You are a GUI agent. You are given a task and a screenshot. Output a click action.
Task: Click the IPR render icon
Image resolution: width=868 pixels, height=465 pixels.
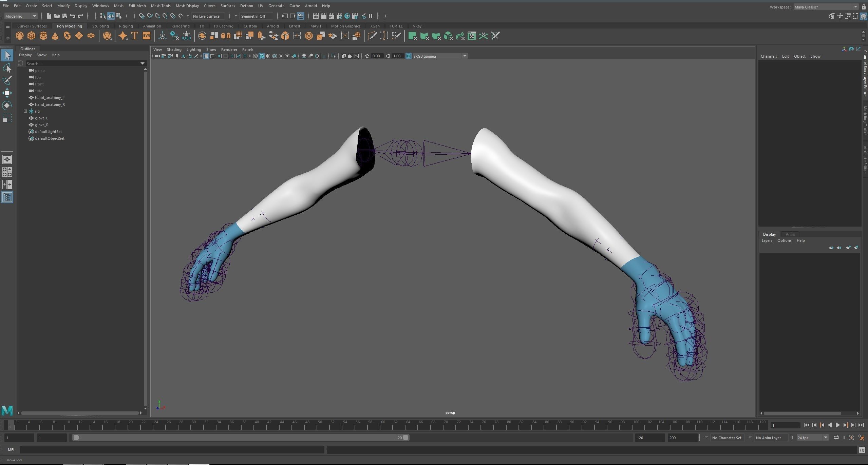pyautogui.click(x=332, y=16)
